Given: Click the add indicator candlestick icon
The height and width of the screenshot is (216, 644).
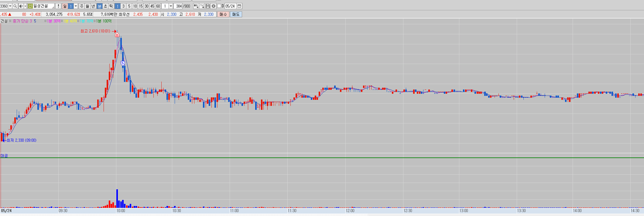Looking at the screenshot, I should [x=196, y=6].
